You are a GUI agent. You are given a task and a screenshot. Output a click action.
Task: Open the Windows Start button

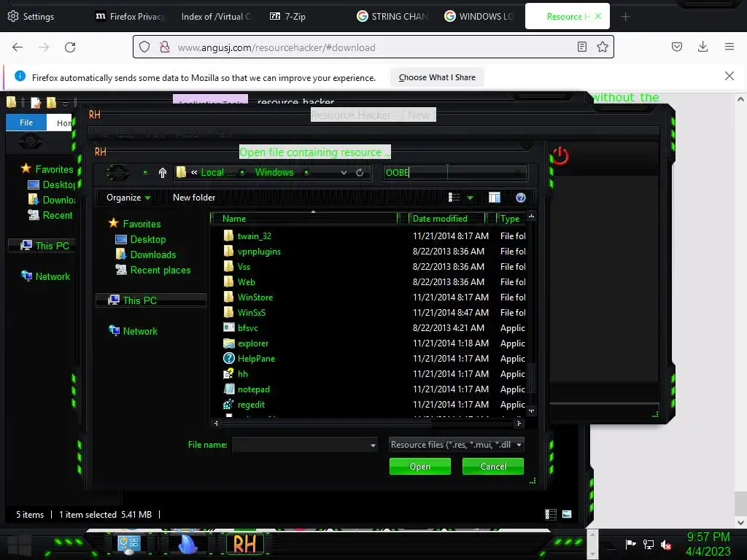tap(20, 544)
